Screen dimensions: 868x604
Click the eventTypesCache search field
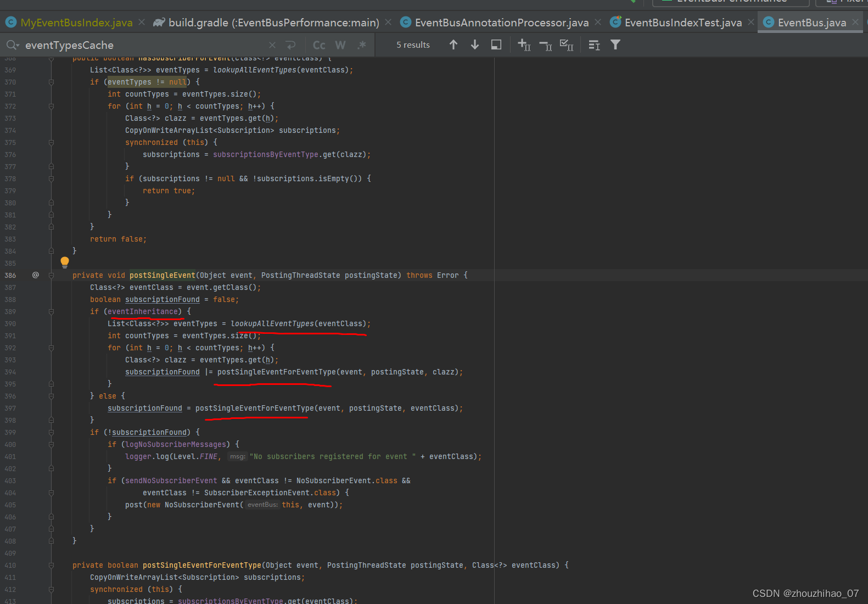tap(143, 45)
